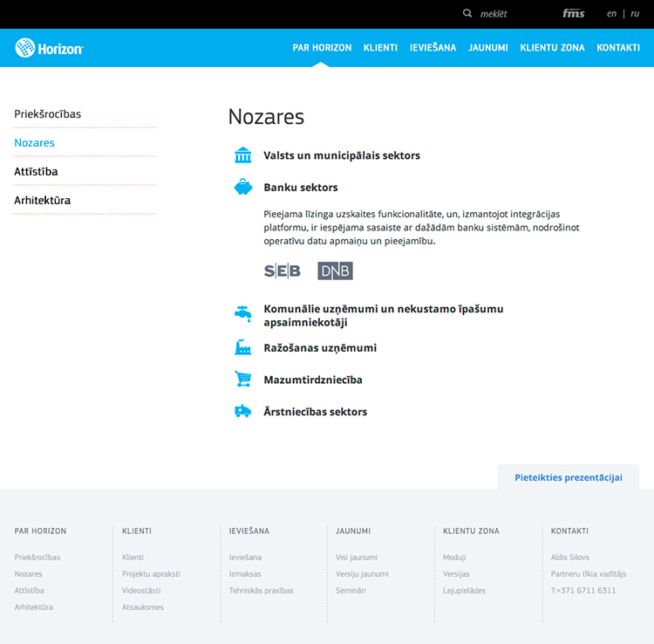654x644 pixels.
Task: Click the shopping cart icon
Action: [x=242, y=379]
